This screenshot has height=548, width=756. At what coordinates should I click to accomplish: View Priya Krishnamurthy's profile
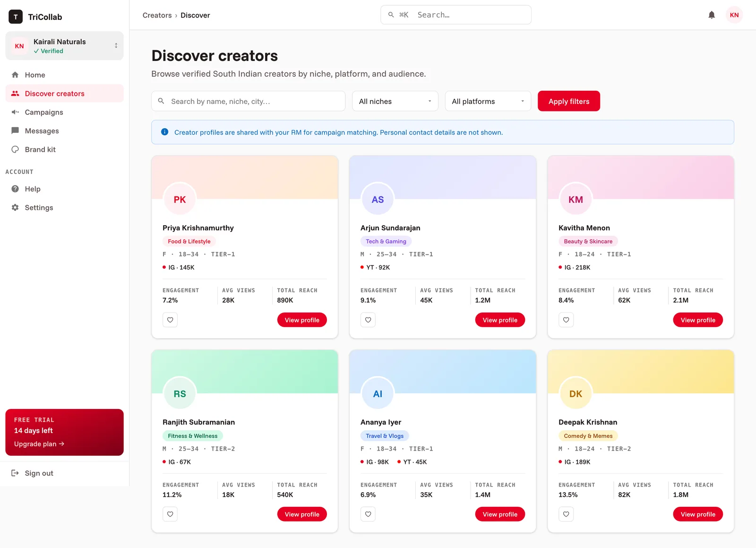(302, 320)
